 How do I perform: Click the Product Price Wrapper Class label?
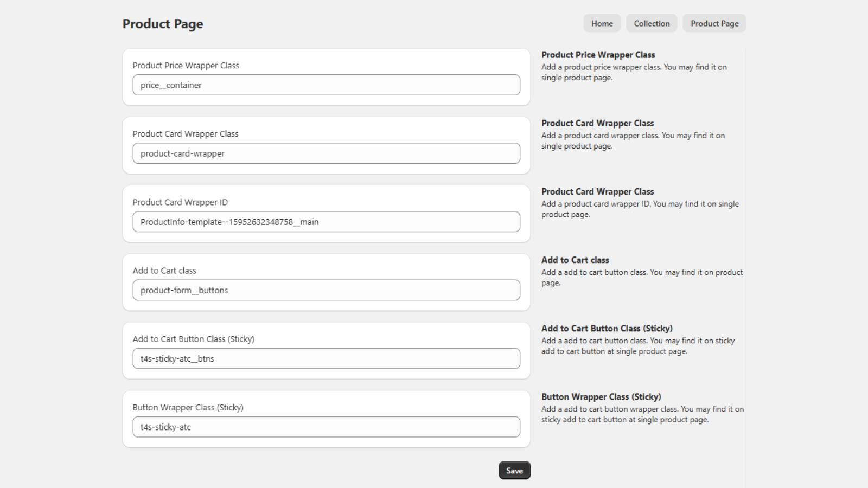187,65
